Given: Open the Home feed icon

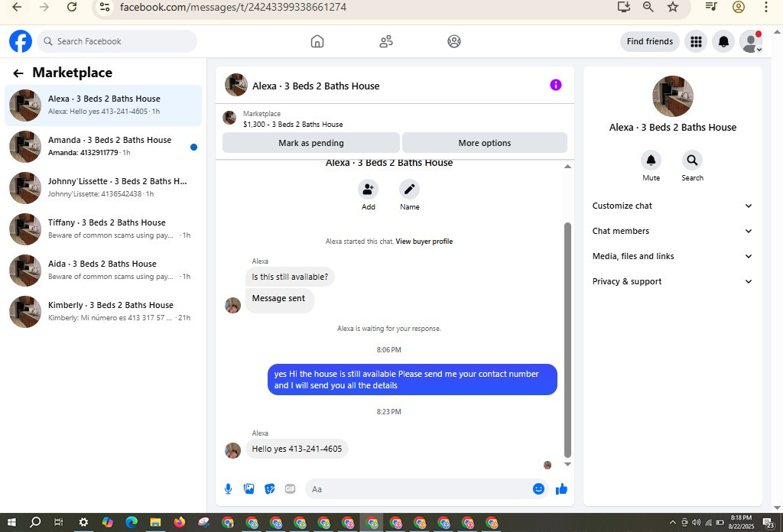Looking at the screenshot, I should point(317,41).
